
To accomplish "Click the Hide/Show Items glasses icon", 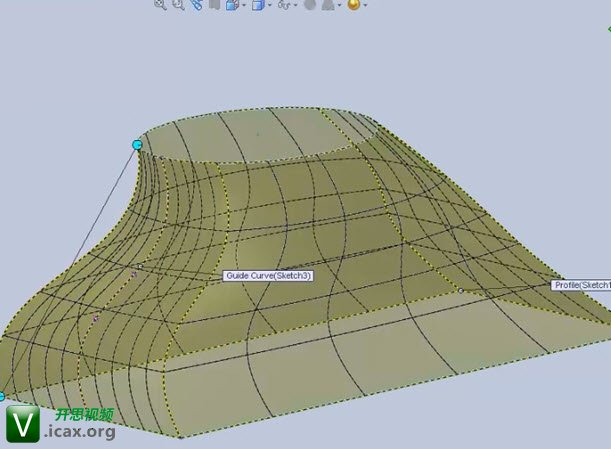I will pyautogui.click(x=284, y=4).
